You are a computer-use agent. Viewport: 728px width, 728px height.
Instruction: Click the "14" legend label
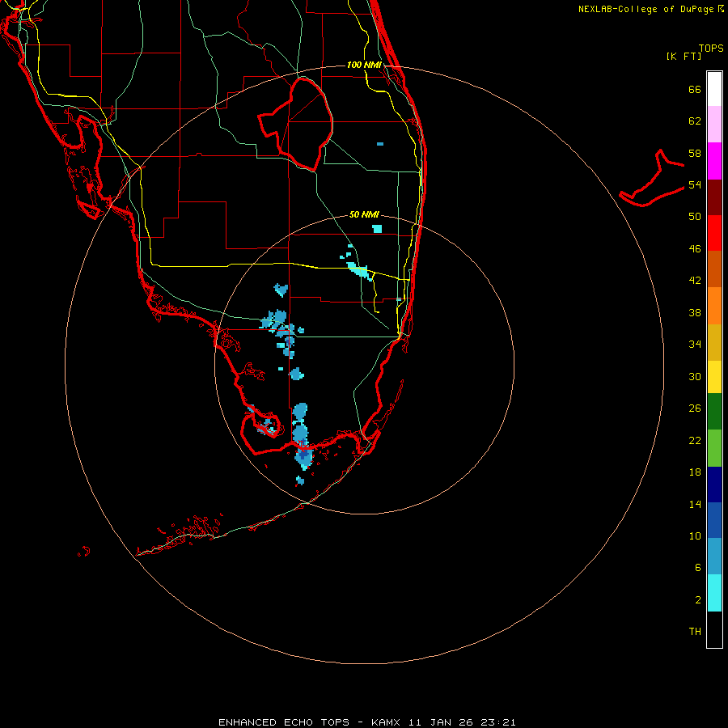click(x=695, y=504)
